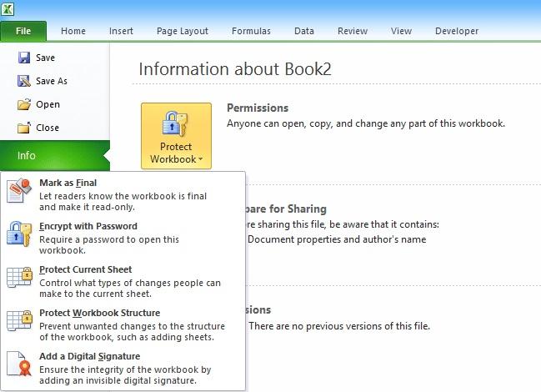Image resolution: width=541 pixels, height=392 pixels.
Task: Switch to the Insert tab
Action: pos(121,31)
